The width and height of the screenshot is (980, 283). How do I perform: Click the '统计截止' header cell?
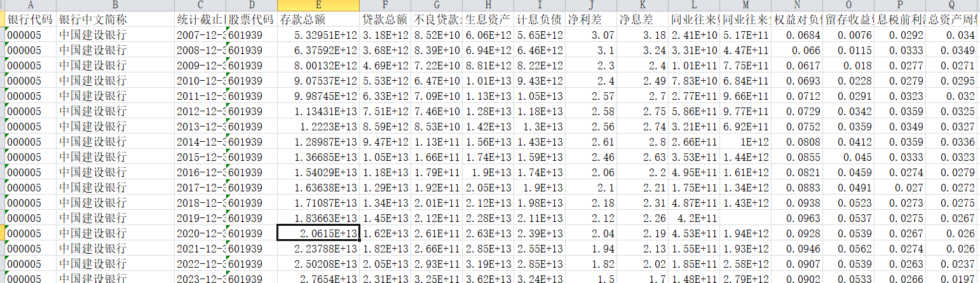(200, 18)
